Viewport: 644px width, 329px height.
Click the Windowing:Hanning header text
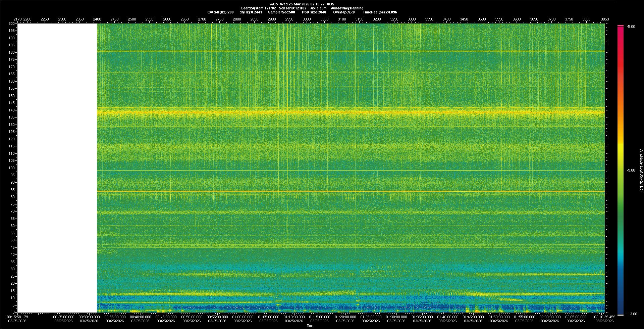(347, 8)
